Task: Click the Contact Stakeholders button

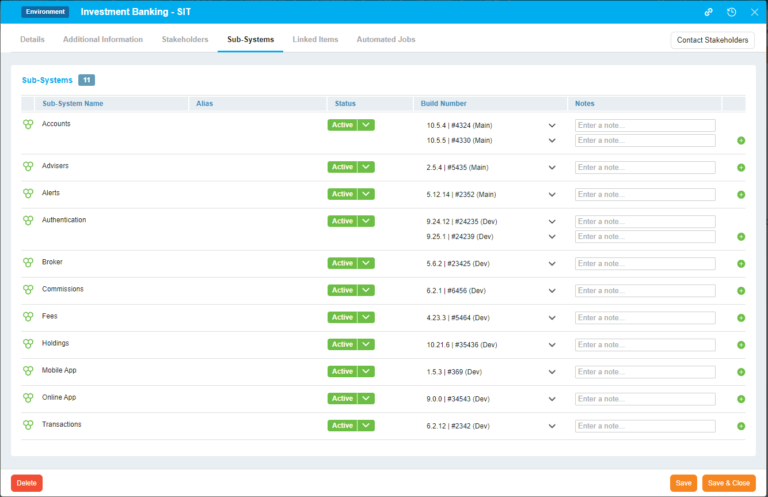Action: click(x=712, y=40)
